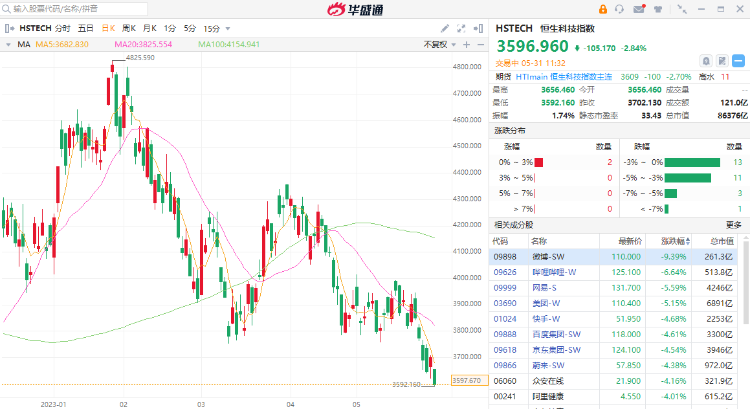Screen dimensions: 750x409
Task: Open stock code 09999 网易-S
Action: click(x=505, y=288)
